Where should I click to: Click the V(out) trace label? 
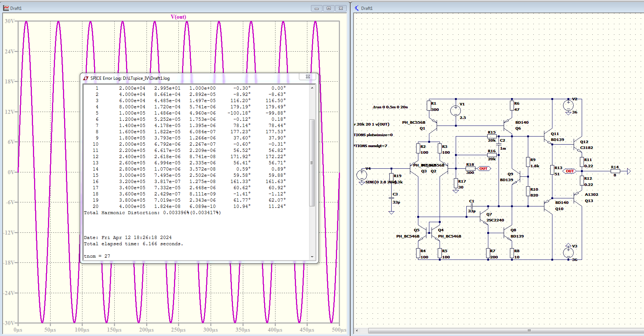pos(178,17)
